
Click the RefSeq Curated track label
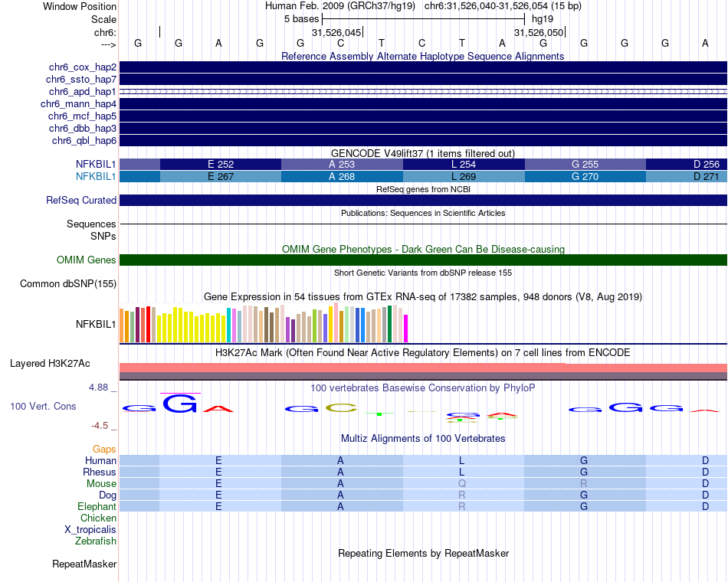click(80, 200)
